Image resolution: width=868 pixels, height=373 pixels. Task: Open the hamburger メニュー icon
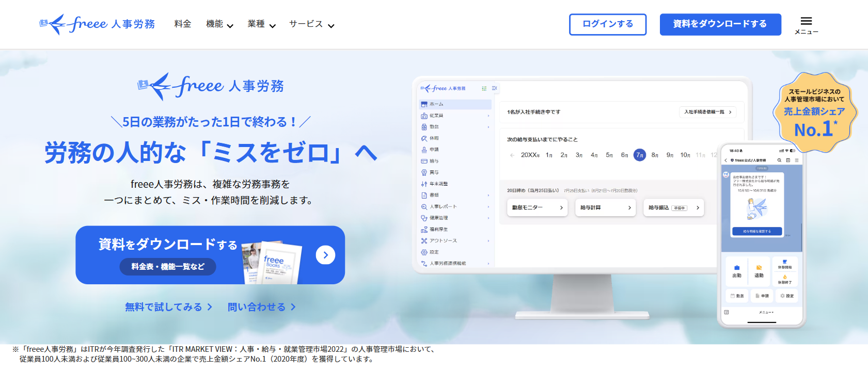(806, 24)
